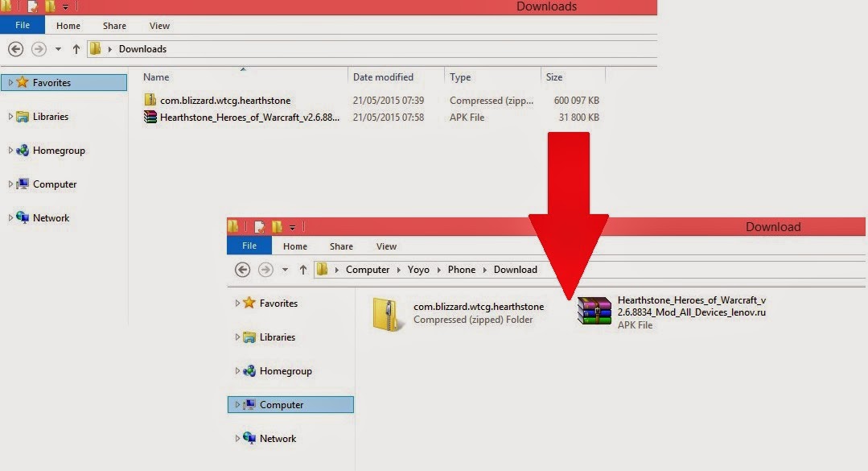Open File tab in Downloads window
Screen dimensions: 868x471
coord(23,25)
